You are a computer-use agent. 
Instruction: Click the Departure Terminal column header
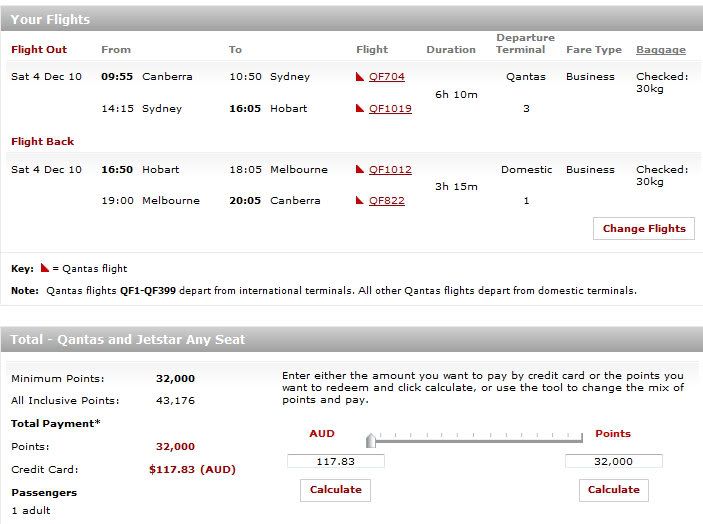(x=525, y=43)
